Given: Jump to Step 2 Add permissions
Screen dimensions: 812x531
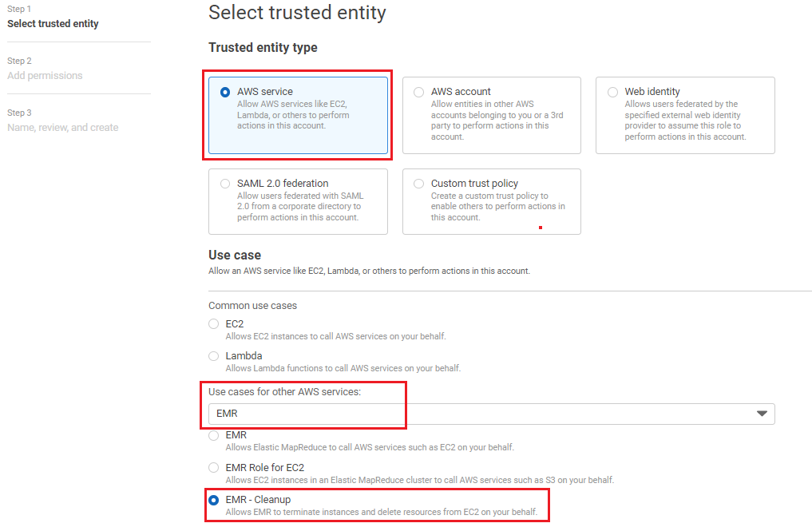Looking at the screenshot, I should 45,76.
